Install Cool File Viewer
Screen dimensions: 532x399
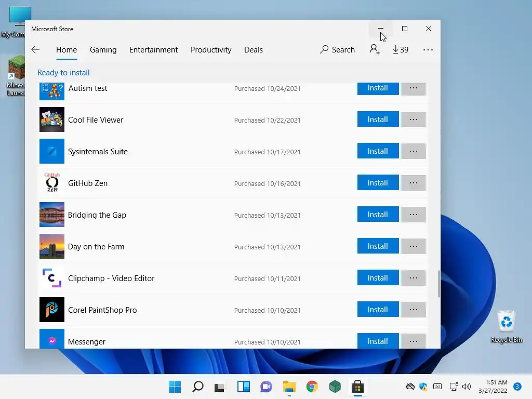click(x=378, y=119)
